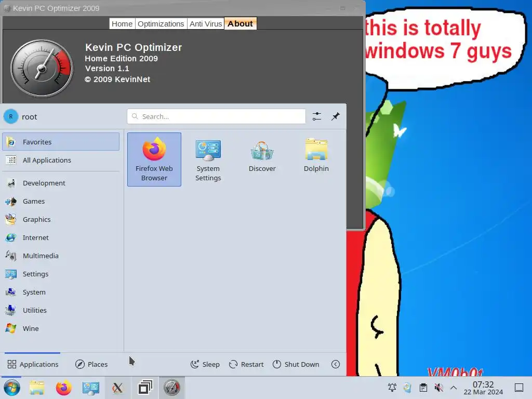532x399 pixels.
Task: Click the stacked windows taskbar icon
Action: pyautogui.click(x=145, y=388)
